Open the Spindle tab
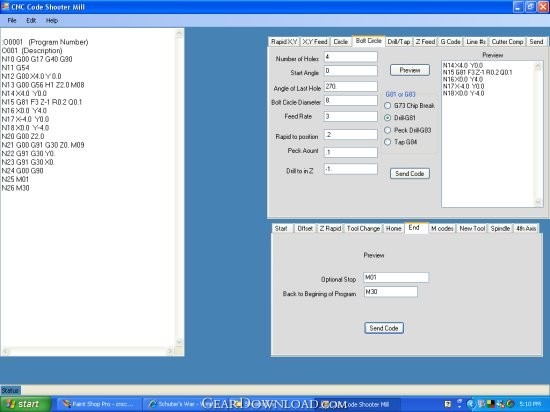Image resolution: width=550 pixels, height=412 pixels. (500, 229)
